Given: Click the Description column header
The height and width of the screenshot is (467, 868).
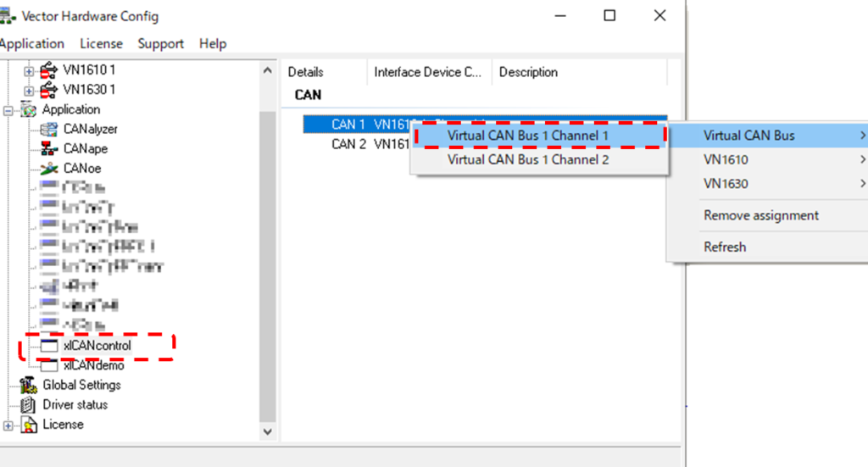Looking at the screenshot, I should (x=528, y=72).
